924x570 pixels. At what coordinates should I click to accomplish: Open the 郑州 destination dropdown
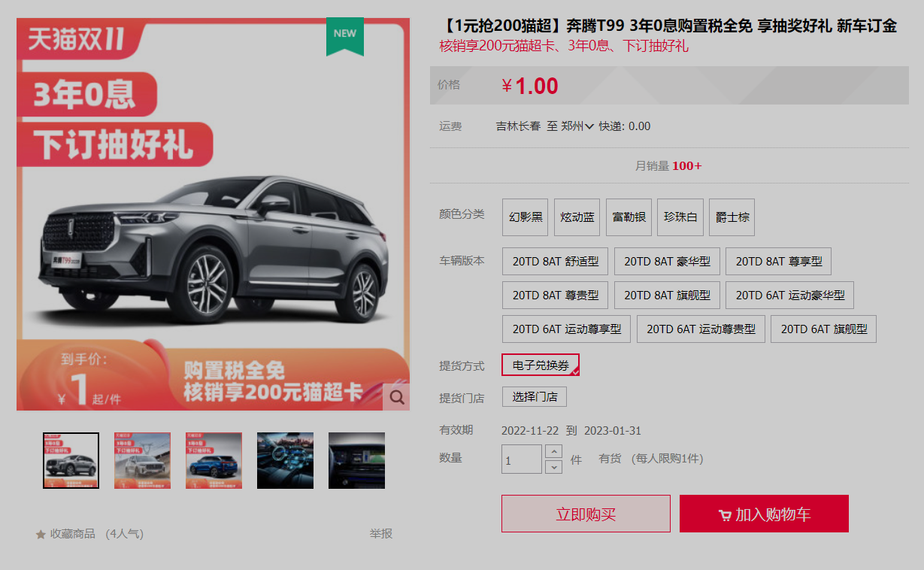click(577, 126)
